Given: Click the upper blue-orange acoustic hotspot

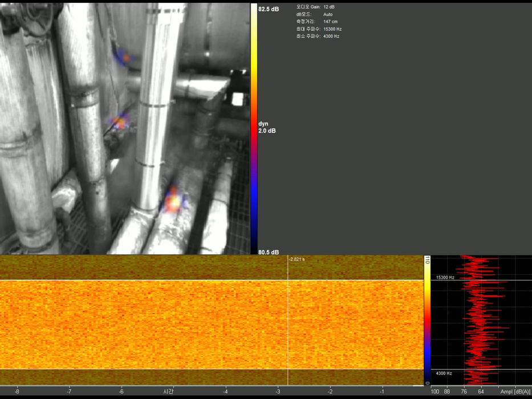Looking at the screenshot, I should point(124,56).
